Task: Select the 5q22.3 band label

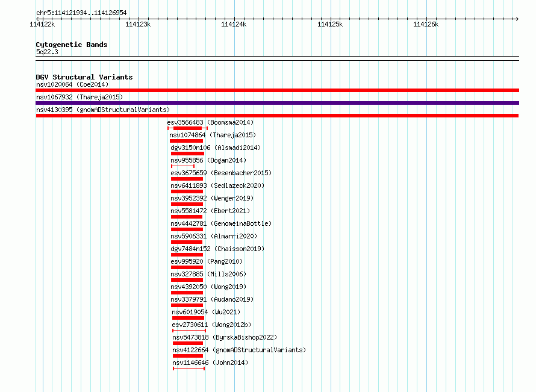Action: pos(47,52)
